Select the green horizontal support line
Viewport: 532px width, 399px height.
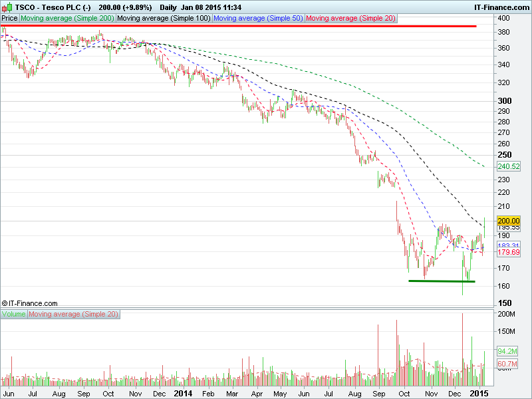442,281
